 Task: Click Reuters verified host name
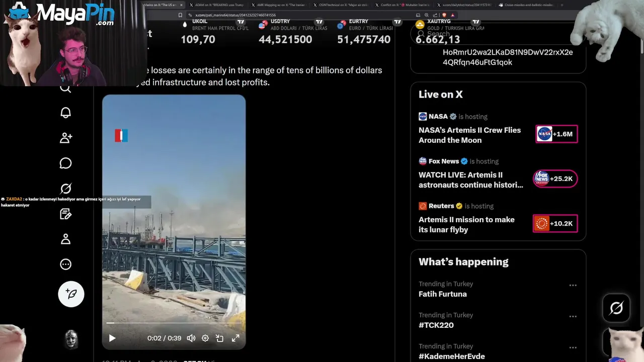(441, 206)
